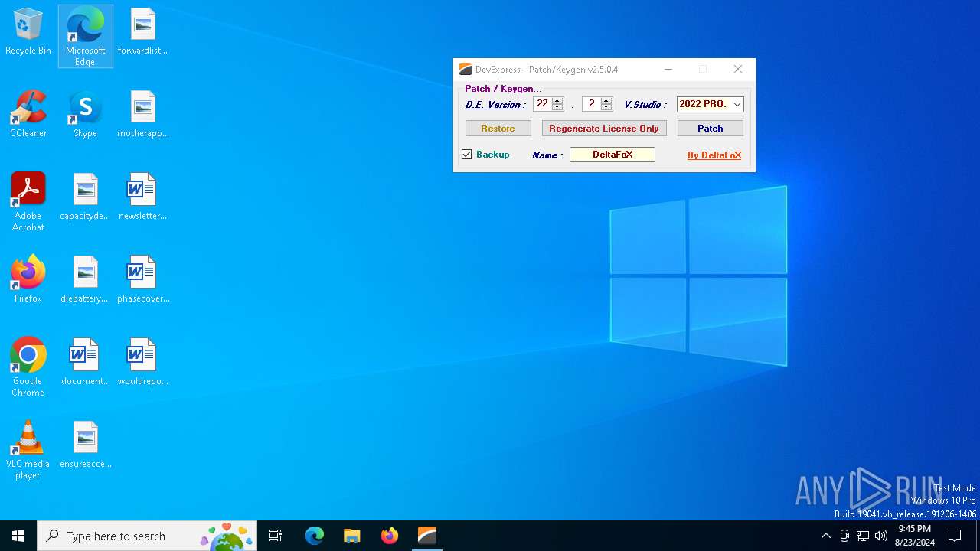
Task: Close the DevExpress Patch/Keygen window
Action: 738,69
